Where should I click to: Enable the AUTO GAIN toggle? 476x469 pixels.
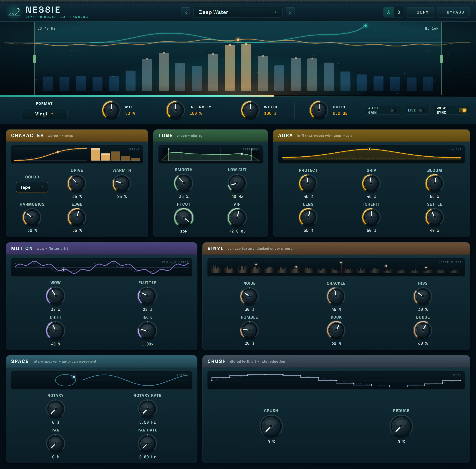pos(394,110)
